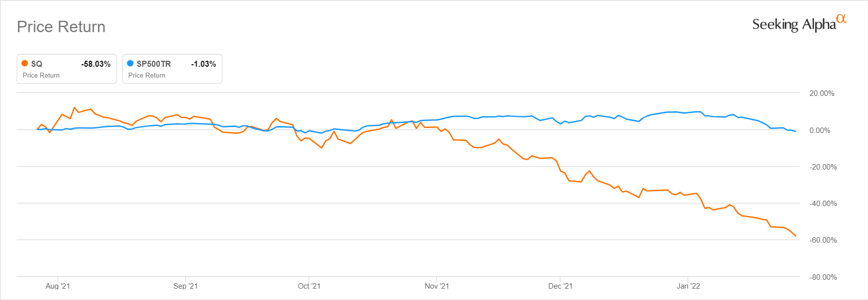868x300 pixels.
Task: Click the SP500TR -1.03% return value
Action: click(203, 64)
